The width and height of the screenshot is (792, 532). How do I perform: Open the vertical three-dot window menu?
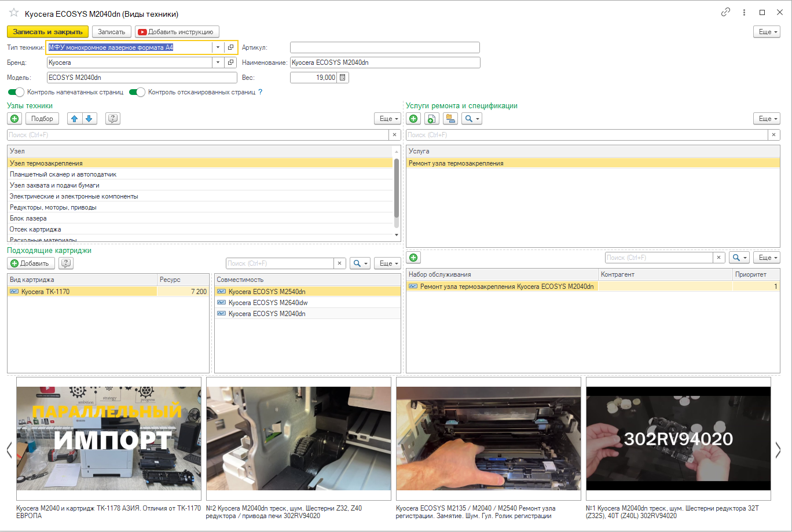pos(744,12)
